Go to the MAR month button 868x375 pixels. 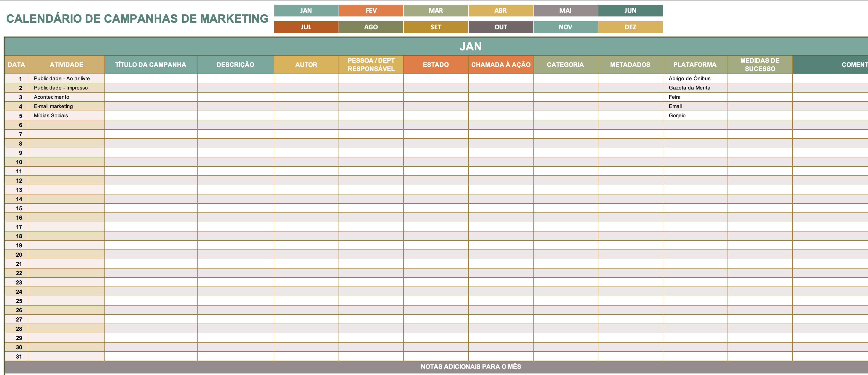436,11
